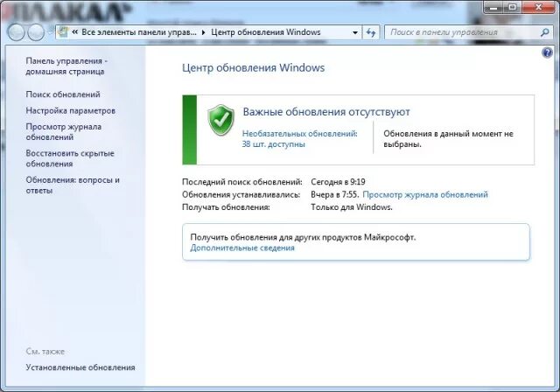Viewport: 560px width, 392px height.
Task: Open help with the blue question icon
Action: [x=547, y=52]
